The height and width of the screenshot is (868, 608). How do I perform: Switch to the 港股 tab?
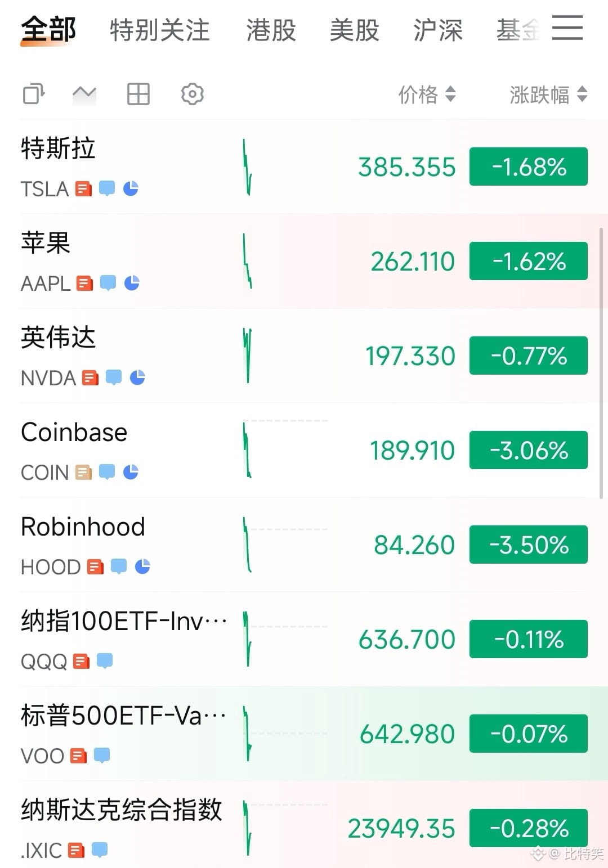click(271, 30)
